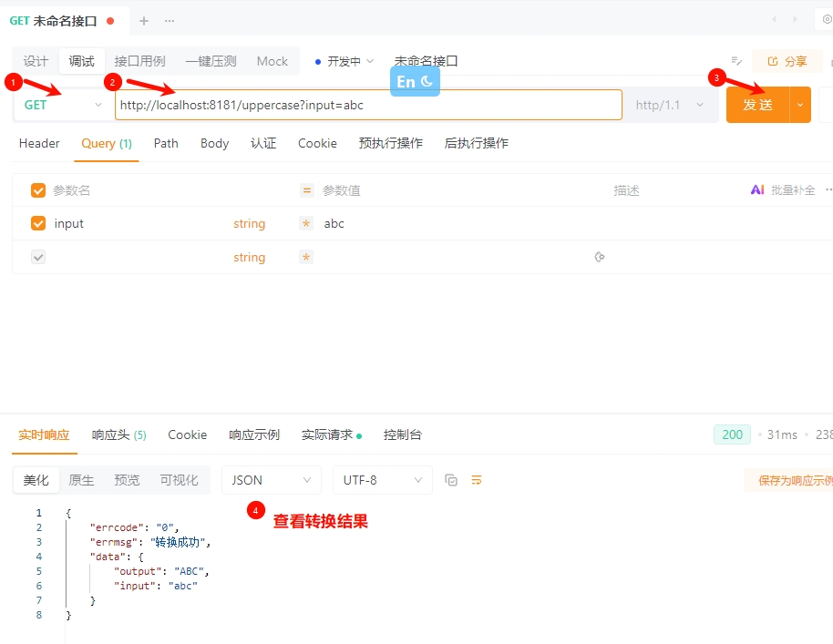Viewport: 833px width, 644px height.
Task: Click the edit description icon beside 分享
Action: click(736, 61)
